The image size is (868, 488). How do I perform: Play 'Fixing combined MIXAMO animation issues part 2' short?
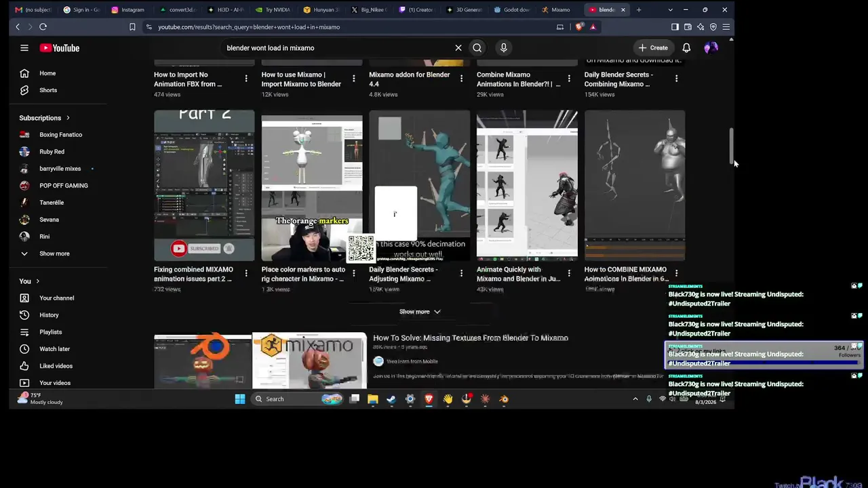point(204,185)
